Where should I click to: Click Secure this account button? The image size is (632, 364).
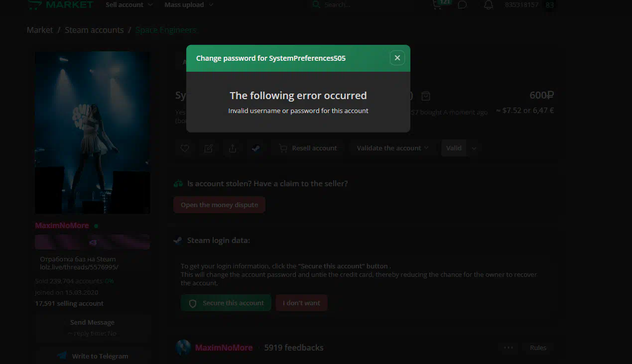226,303
